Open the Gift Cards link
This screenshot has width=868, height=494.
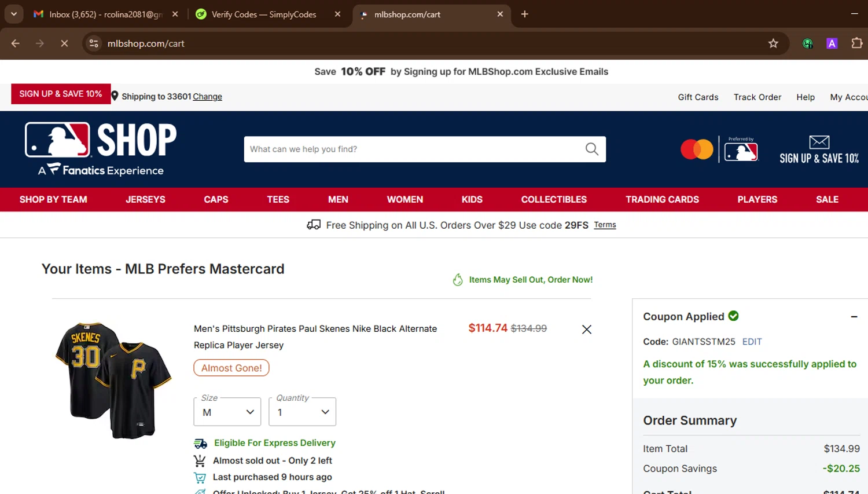point(698,97)
